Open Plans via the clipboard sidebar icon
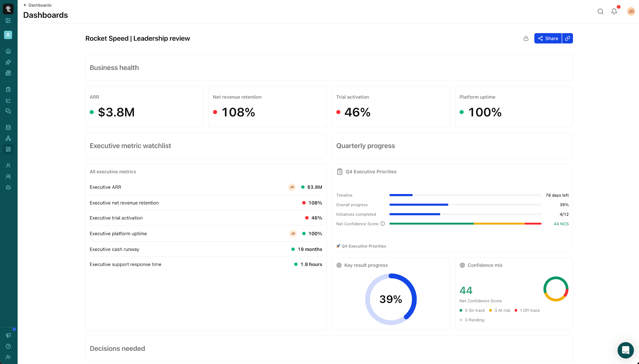The height and width of the screenshot is (364, 639). [8, 89]
